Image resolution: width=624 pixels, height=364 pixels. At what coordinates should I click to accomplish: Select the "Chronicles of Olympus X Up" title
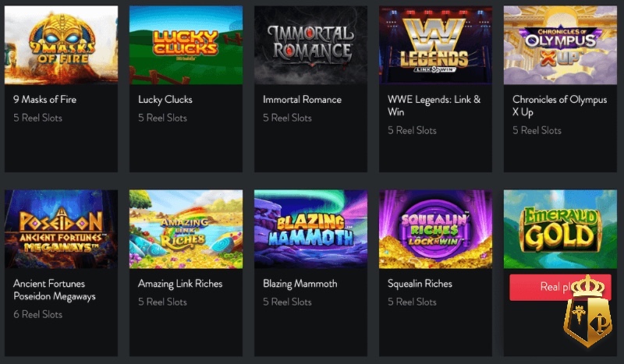(x=559, y=106)
